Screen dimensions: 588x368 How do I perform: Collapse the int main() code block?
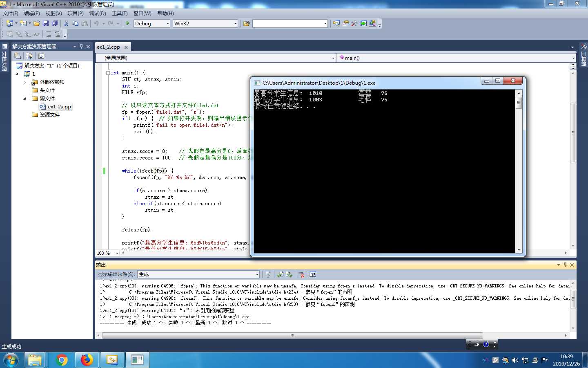(x=108, y=73)
